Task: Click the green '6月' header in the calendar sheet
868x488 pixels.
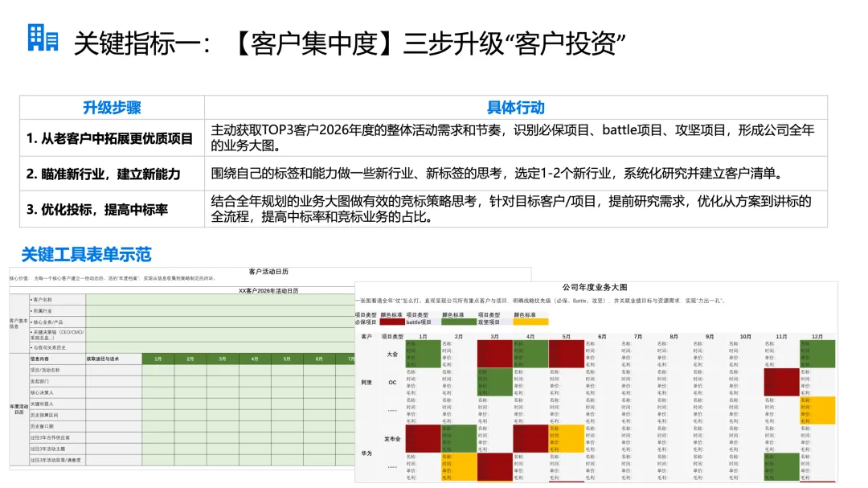Action: (x=319, y=359)
